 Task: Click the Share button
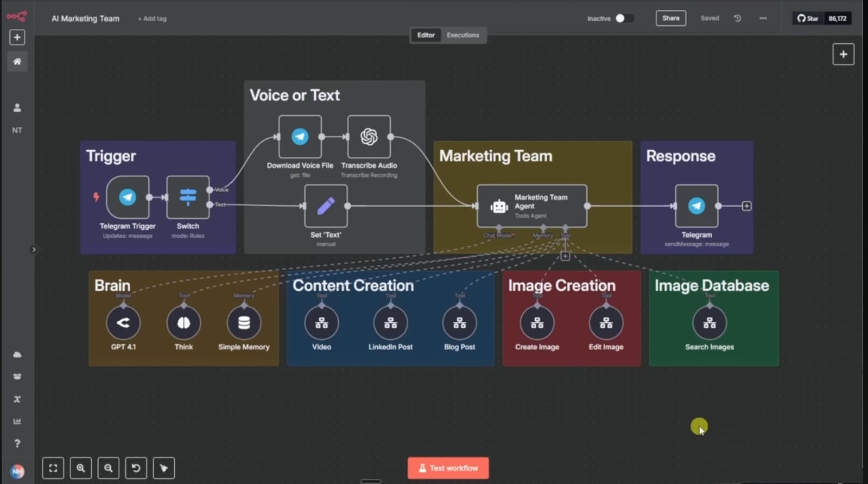[670, 18]
